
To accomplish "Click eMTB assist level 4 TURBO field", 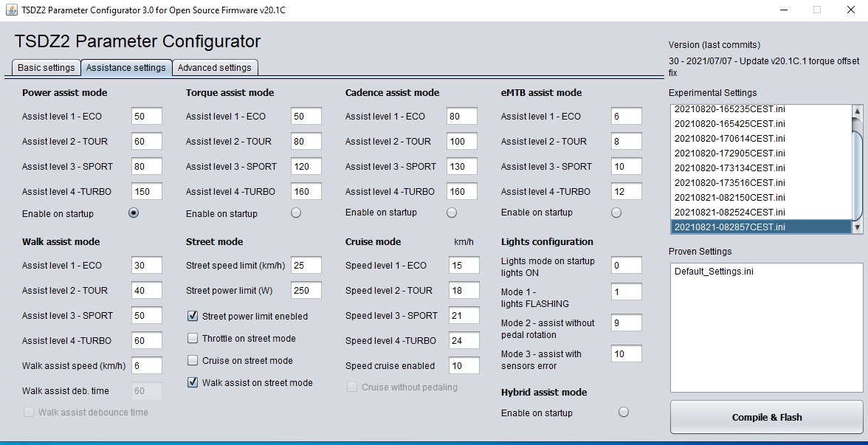I will coord(627,192).
